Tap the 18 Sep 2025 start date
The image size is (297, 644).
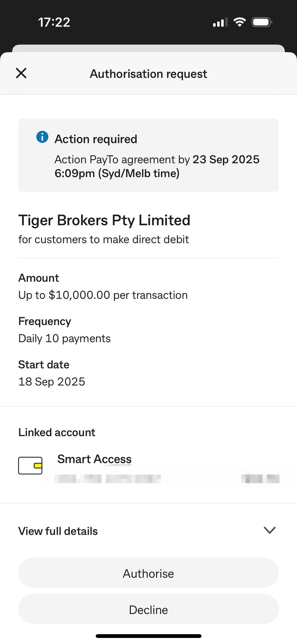(52, 382)
